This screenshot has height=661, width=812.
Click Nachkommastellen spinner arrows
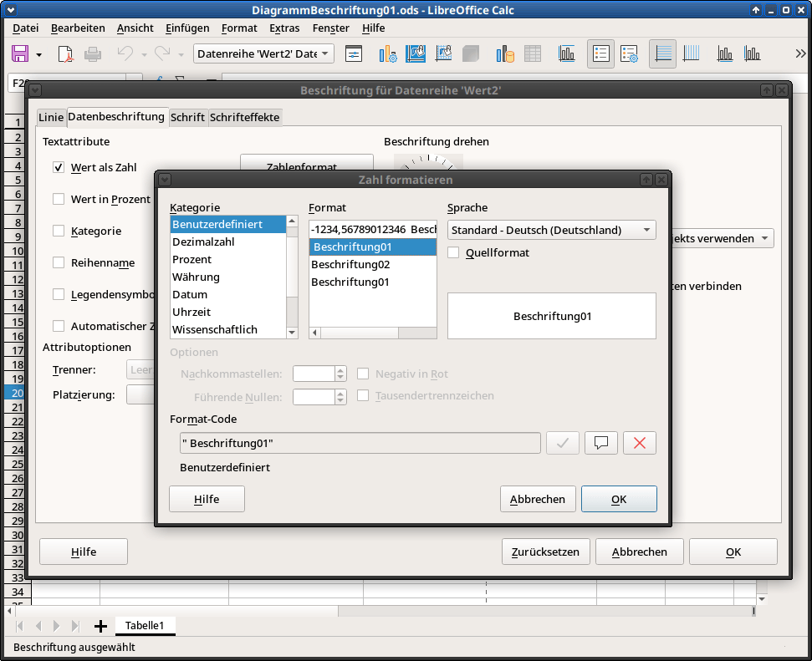pyautogui.click(x=340, y=374)
